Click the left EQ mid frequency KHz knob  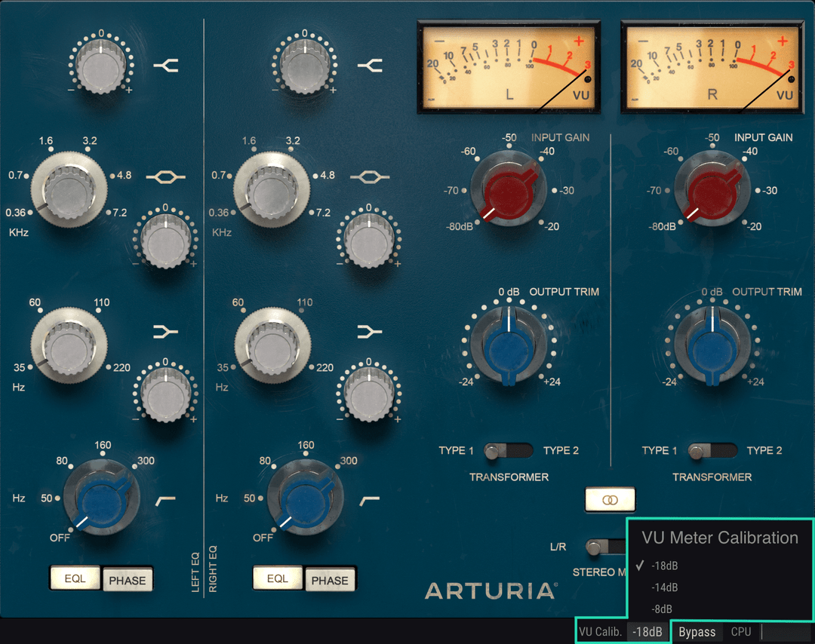69,190
